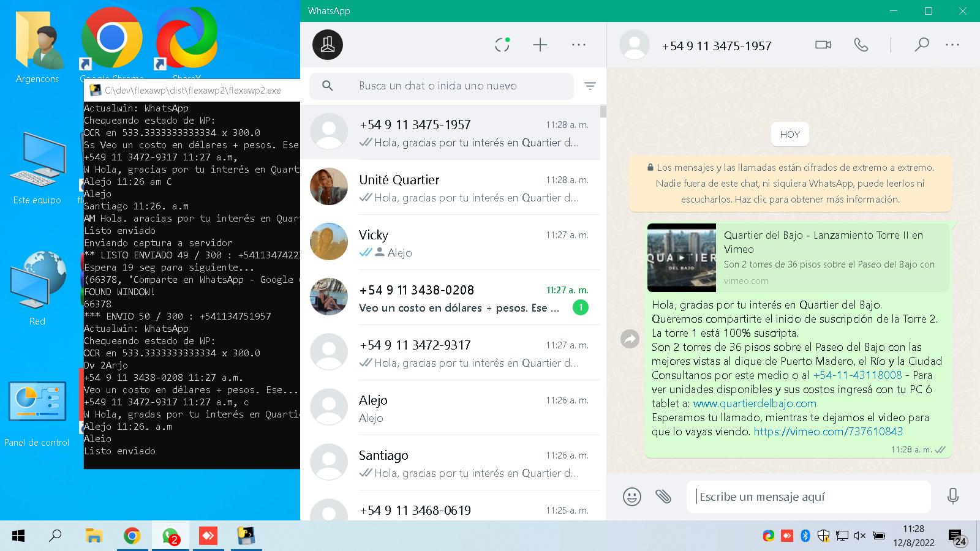Click the unread badge on 3438-0208 chat
980x551 pixels.
580,307
